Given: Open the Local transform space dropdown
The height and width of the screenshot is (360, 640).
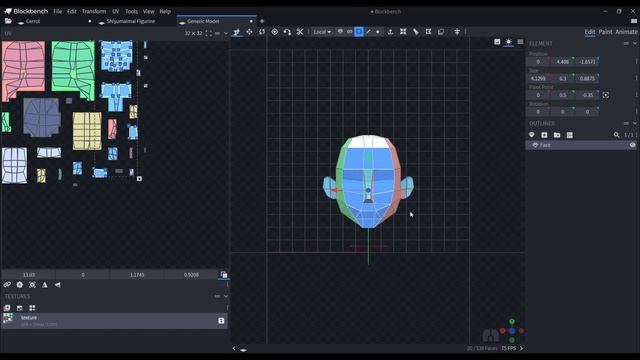Looking at the screenshot, I should (x=322, y=32).
